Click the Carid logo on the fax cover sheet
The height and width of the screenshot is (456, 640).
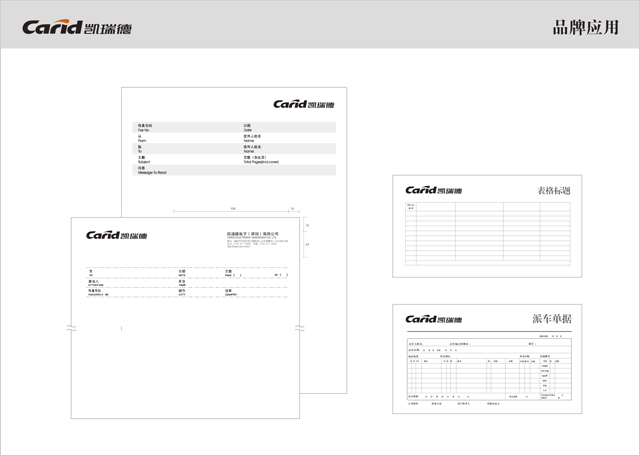tap(304, 104)
